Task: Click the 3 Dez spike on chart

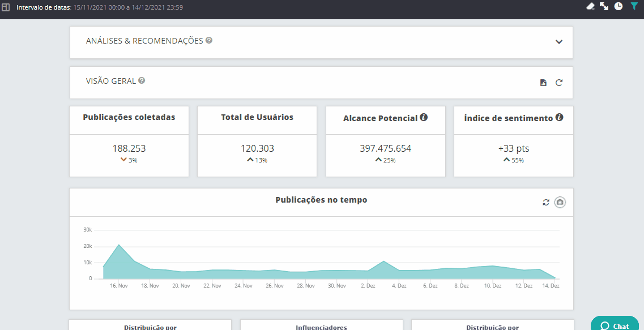Action: tap(384, 262)
